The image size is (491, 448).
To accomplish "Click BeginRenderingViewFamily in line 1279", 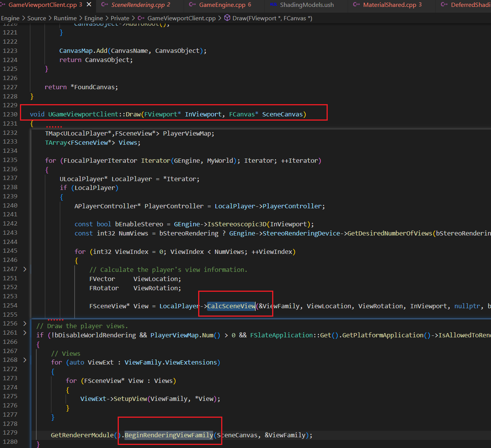I will click(169, 435).
